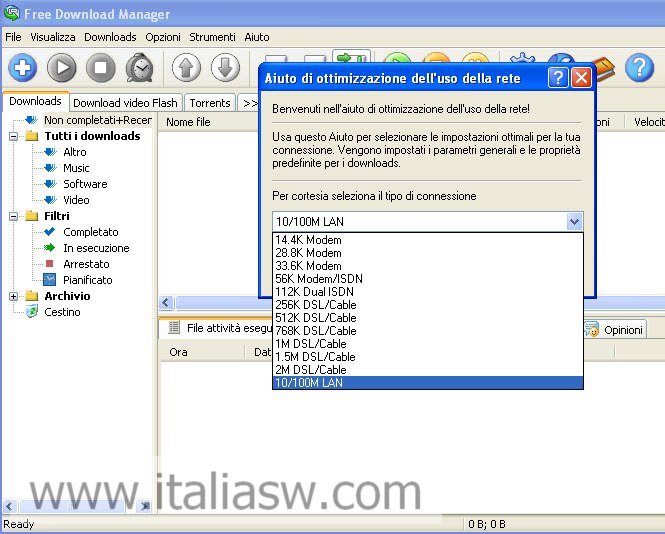The width and height of the screenshot is (665, 534).
Task: Choose 2M DSL/Cable option
Action: point(428,369)
